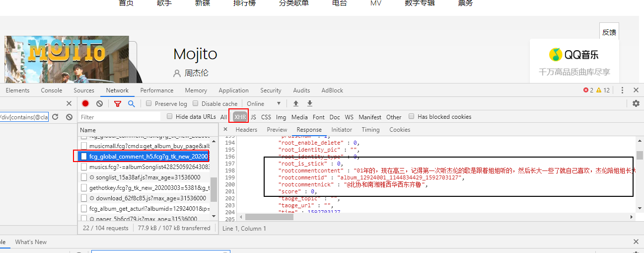Viewport: 644px width, 253px height.
Task: Select the songlist_15a38af.js request row
Action: click(144, 177)
